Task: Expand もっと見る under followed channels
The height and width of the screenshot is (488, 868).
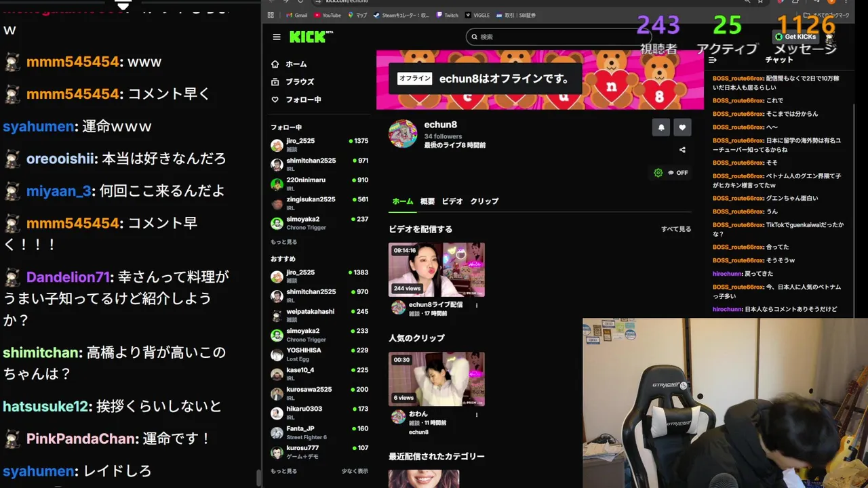Action: click(x=283, y=242)
